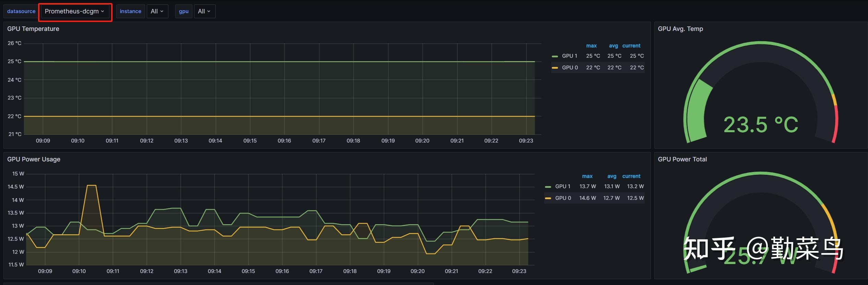Click green GPU 1 color swatch in temperature legend
This screenshot has height=285, width=868.
coord(555,56)
